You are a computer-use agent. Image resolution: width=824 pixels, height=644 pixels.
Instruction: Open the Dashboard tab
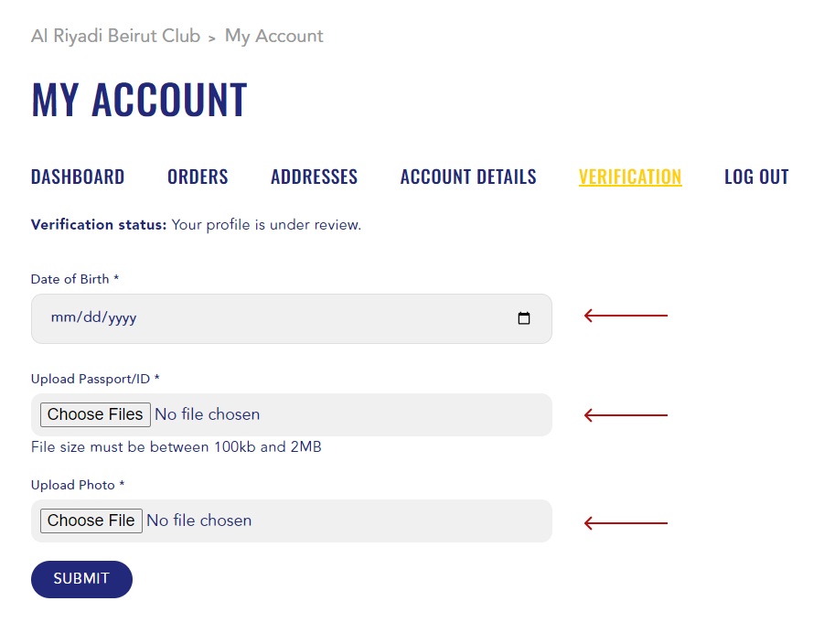(x=78, y=177)
